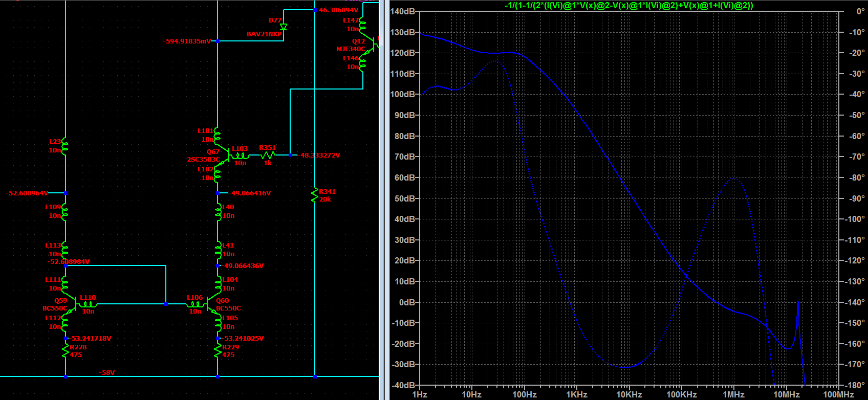Select inductor L106 at Q60 base
868x400 pixels.
click(195, 304)
